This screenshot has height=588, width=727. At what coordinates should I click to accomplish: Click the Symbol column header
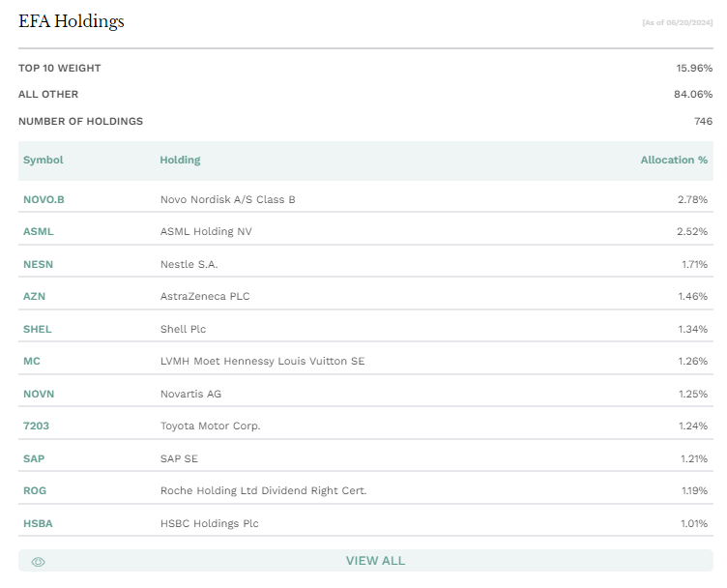[x=44, y=160]
